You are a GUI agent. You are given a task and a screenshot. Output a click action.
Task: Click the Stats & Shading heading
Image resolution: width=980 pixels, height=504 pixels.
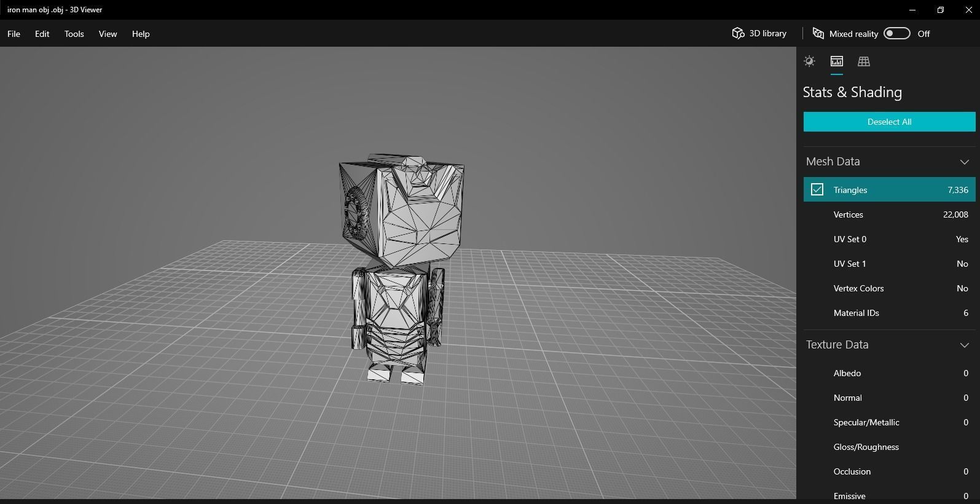[x=852, y=92]
